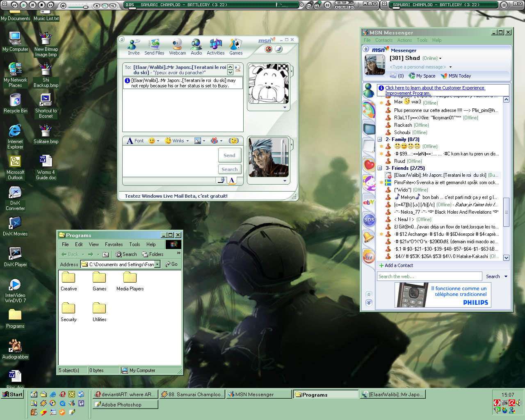Click Send Files icon in the chat window
This screenshot has width=525, height=420.
point(154,47)
